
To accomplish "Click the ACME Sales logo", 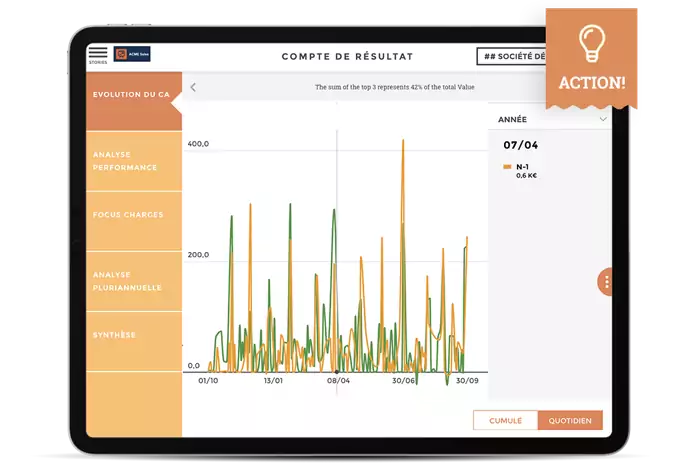I will coord(132,55).
